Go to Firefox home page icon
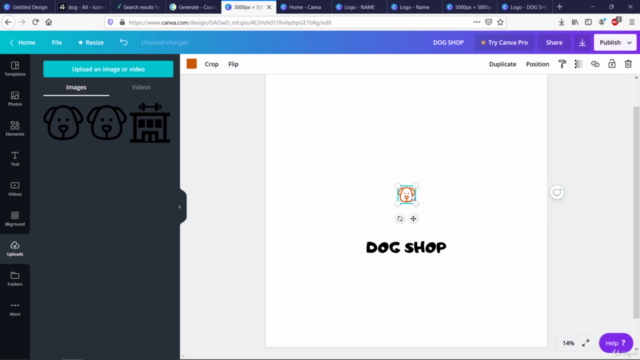640x360 pixels. click(x=49, y=22)
